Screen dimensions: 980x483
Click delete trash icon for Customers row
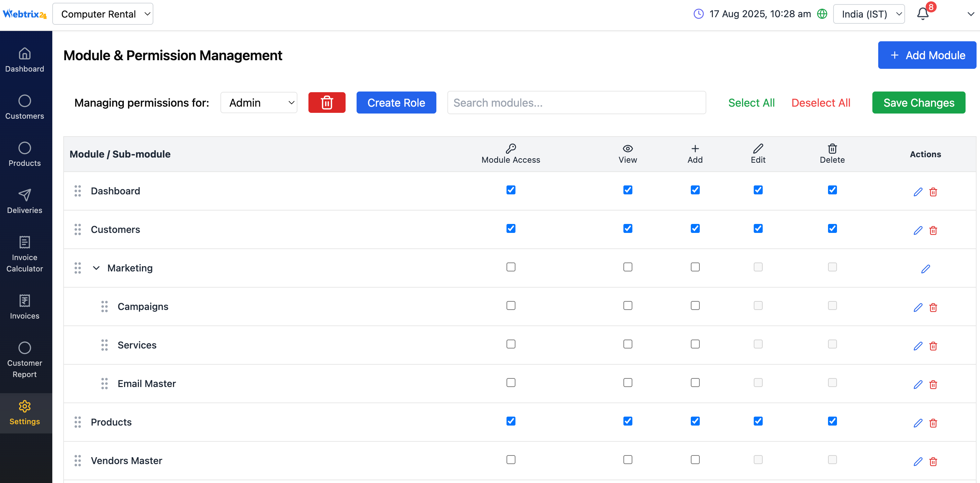tap(933, 230)
